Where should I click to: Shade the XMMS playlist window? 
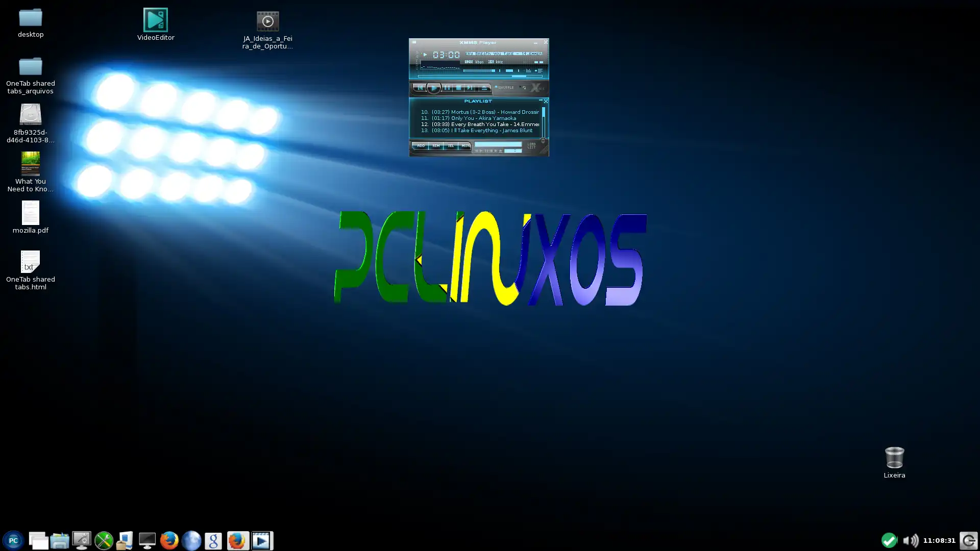click(x=541, y=100)
